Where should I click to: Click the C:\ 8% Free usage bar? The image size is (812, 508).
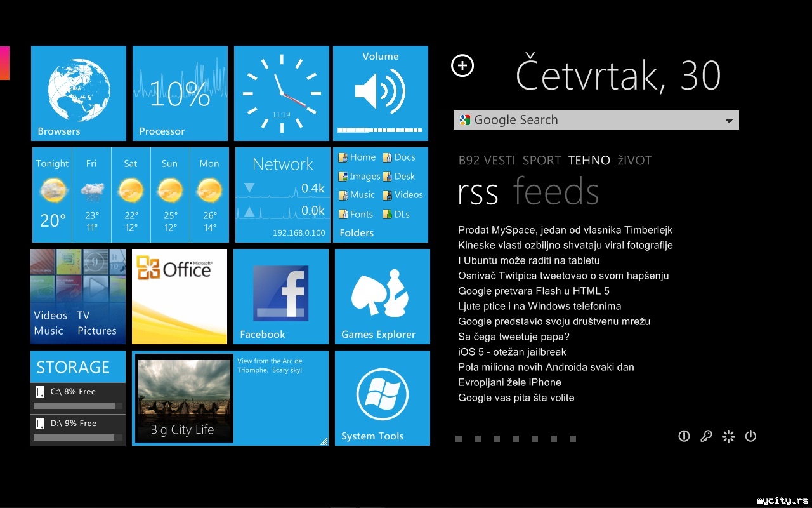click(x=79, y=406)
